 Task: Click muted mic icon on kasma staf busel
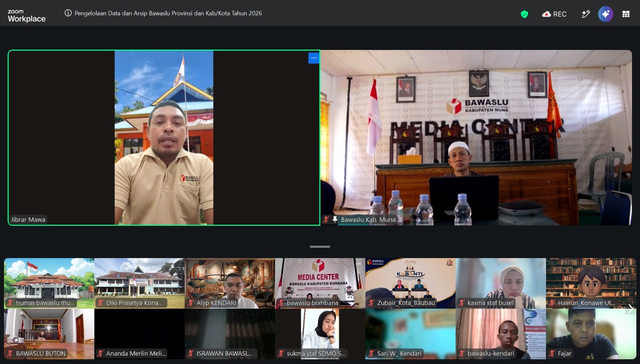[462, 303]
